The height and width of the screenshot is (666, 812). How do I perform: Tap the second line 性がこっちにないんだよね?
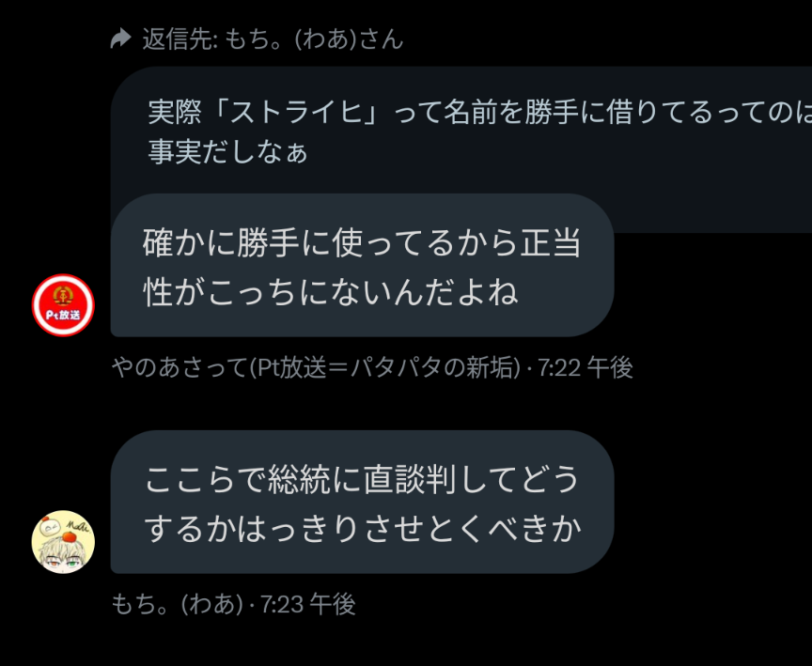coord(331,291)
